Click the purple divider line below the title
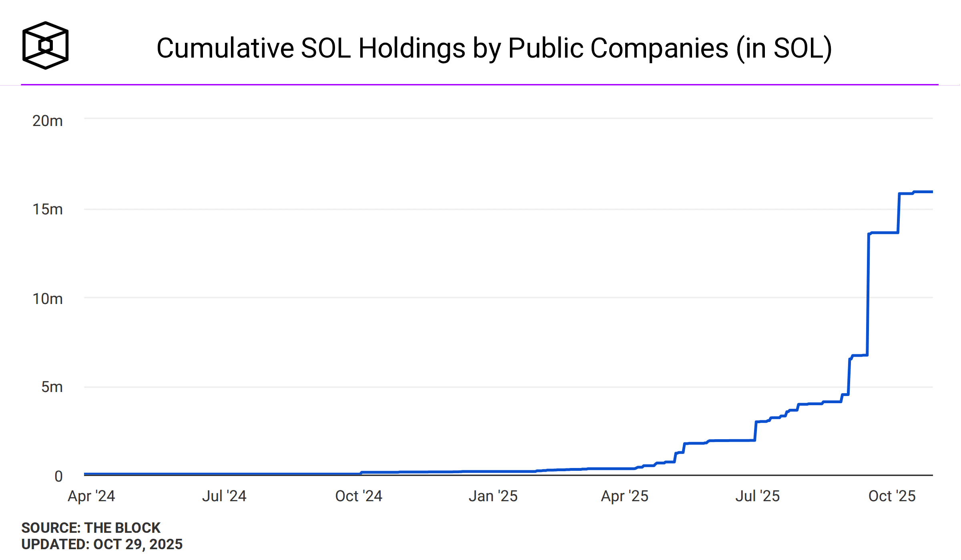Viewport: 961px width, 560px height. pyautogui.click(x=480, y=84)
